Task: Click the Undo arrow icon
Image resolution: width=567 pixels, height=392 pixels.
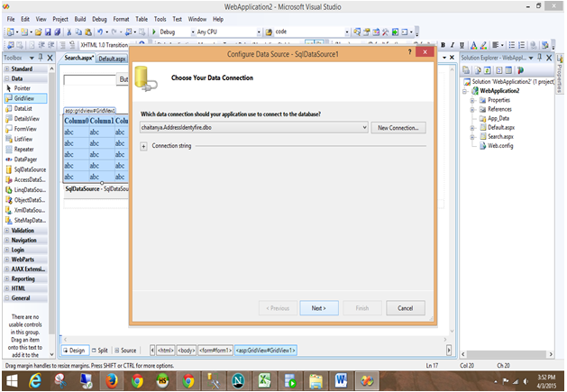Action: (100, 32)
